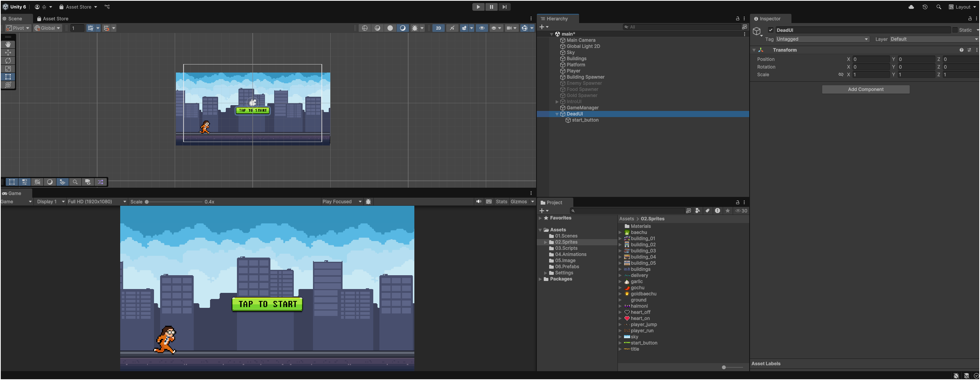
Task: Select the Scale tool
Action: [8, 69]
